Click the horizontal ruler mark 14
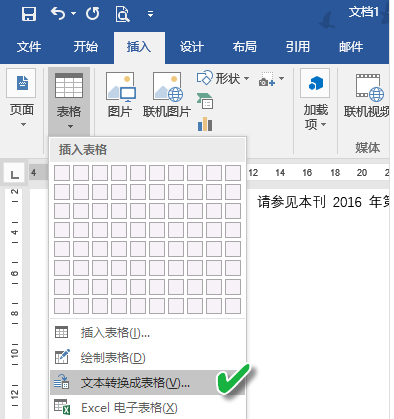Viewport: 394px width, 419px height. (280, 173)
